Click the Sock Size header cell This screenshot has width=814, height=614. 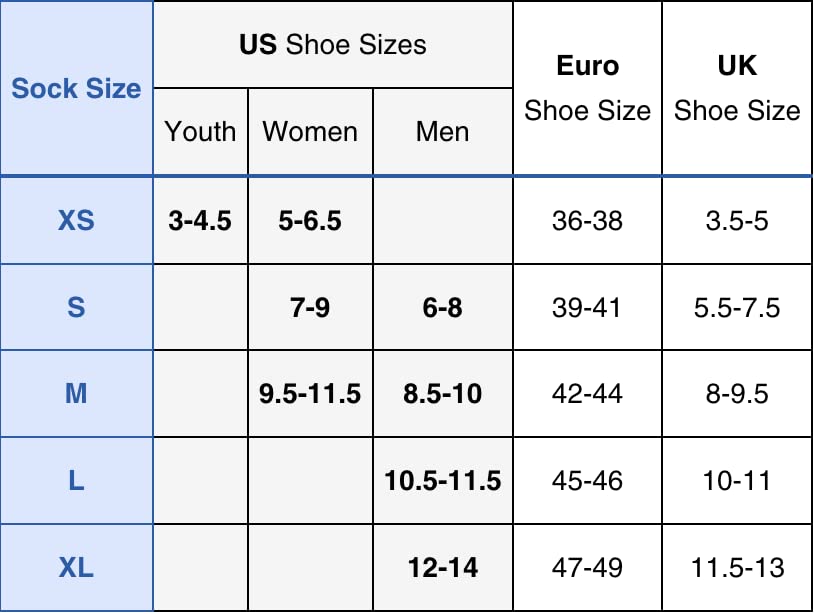pos(76,88)
